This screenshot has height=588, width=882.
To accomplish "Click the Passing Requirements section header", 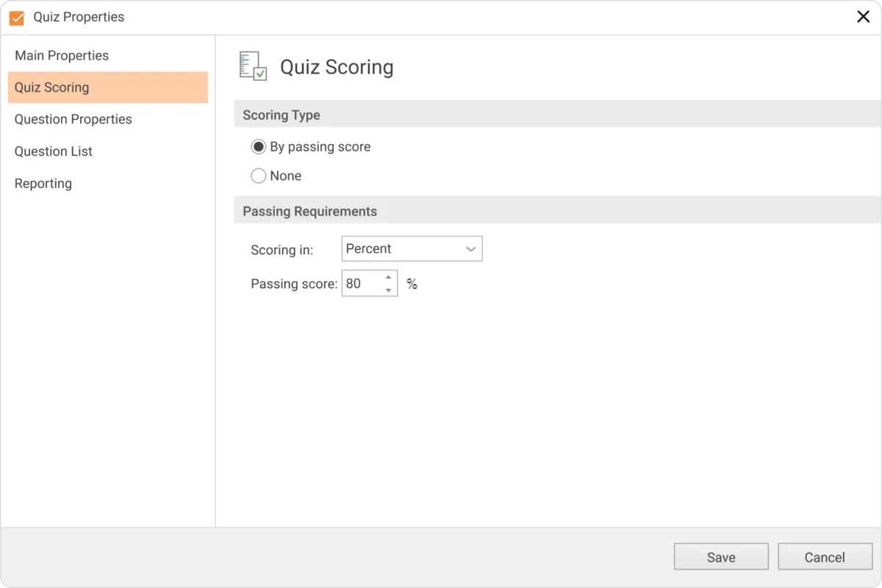I will [x=557, y=212].
